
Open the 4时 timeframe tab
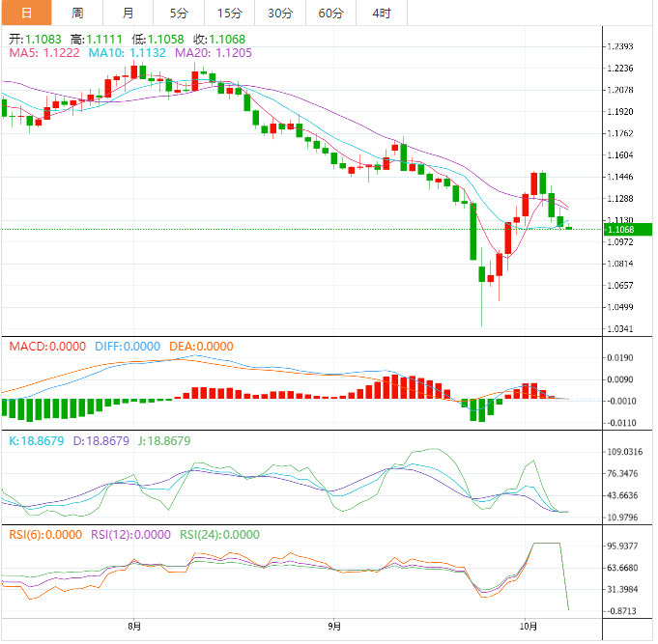click(x=382, y=13)
